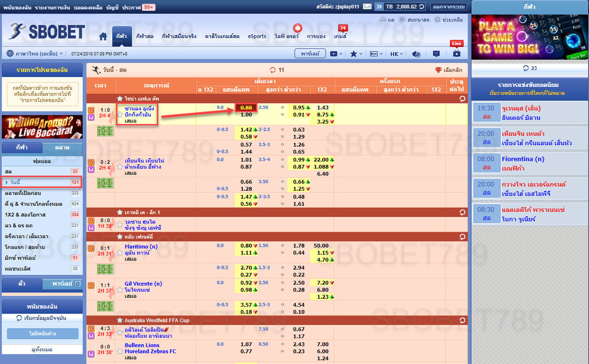Image resolution: width=589 pixels, height=364 pixels.
Task: Click เรียกข้อมูลปัจจุบัน refresh link
Action: (41, 318)
